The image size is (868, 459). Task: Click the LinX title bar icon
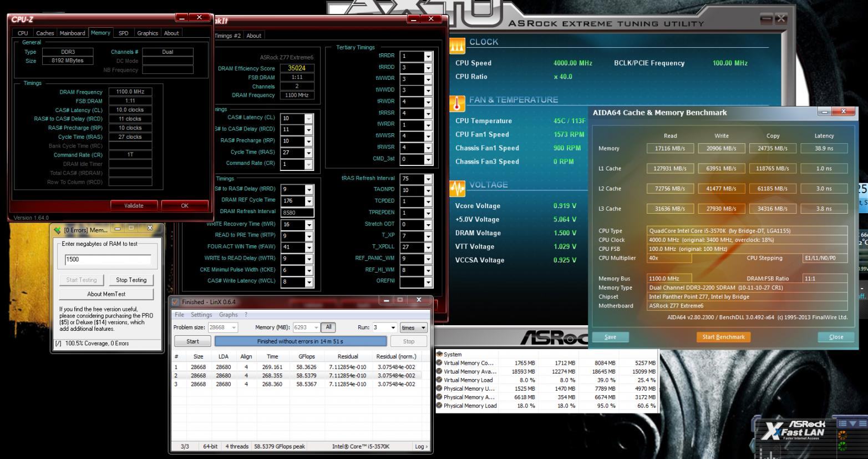(176, 302)
